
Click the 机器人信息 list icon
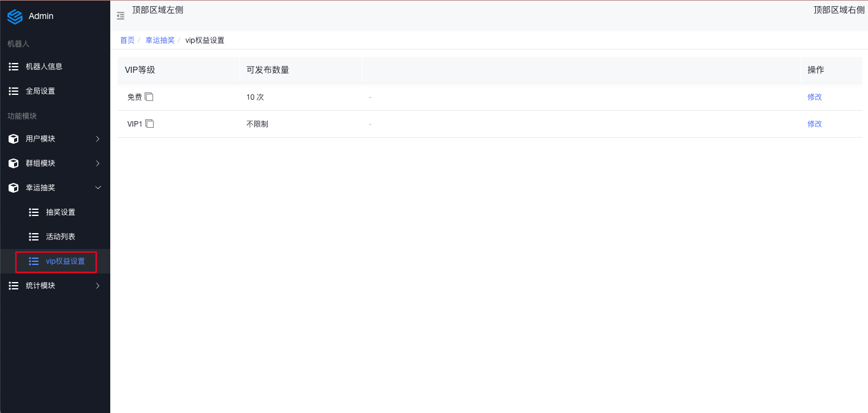tap(13, 67)
